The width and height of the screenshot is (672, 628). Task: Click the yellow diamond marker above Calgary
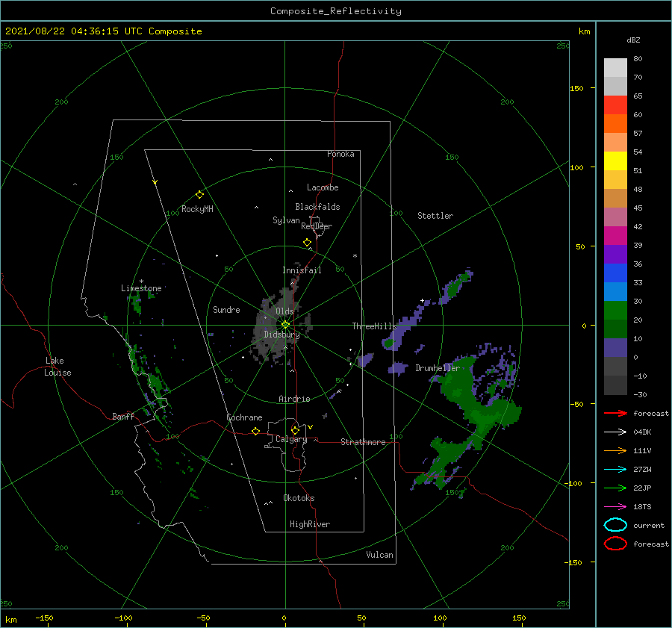pos(295,430)
